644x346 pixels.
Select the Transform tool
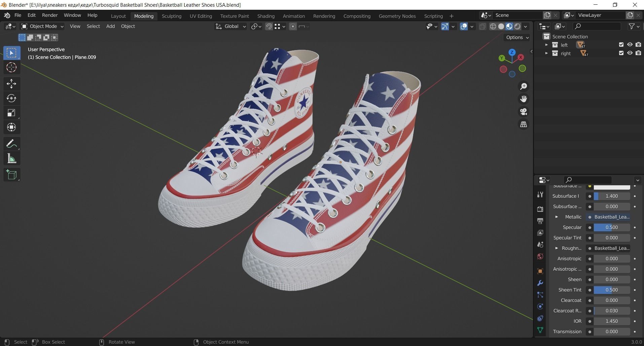11,127
